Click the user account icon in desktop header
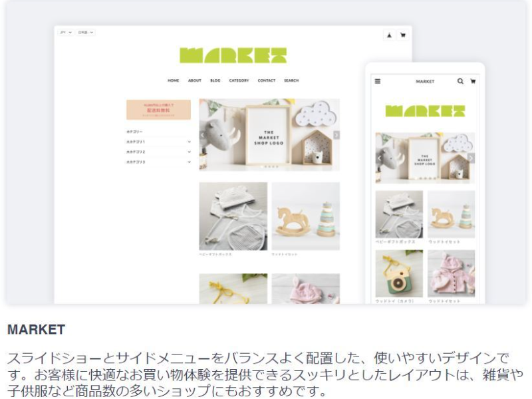 (x=389, y=35)
